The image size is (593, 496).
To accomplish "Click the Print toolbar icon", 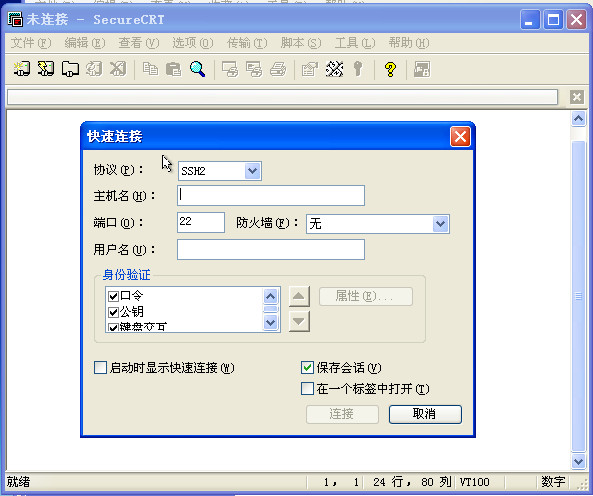I will 278,69.
